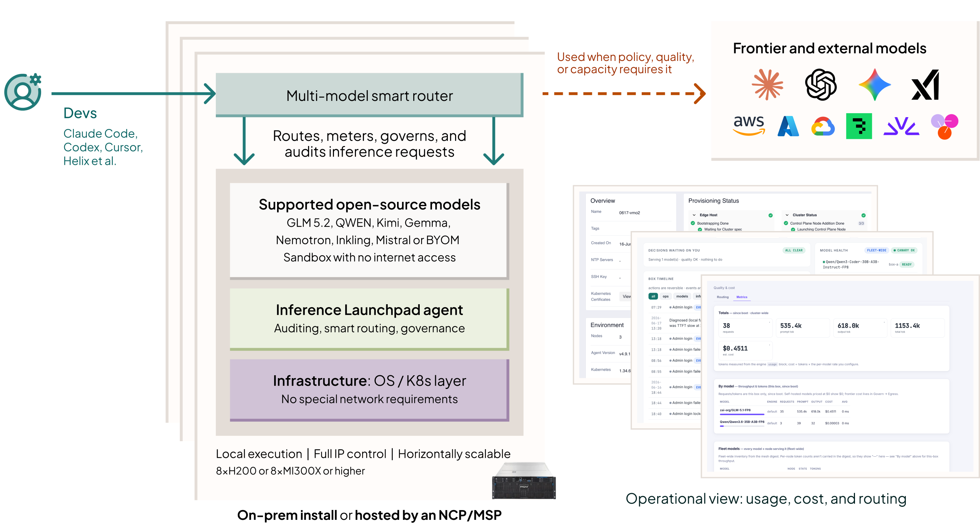The image size is (980, 527).
Task: Select the 'ops' timeline filter chip
Action: (x=665, y=296)
